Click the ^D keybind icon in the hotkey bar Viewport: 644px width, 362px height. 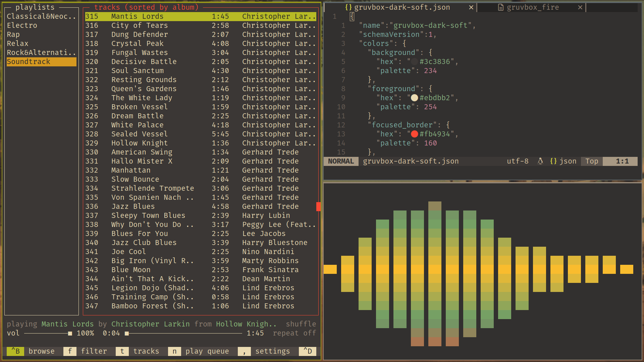tap(307, 351)
